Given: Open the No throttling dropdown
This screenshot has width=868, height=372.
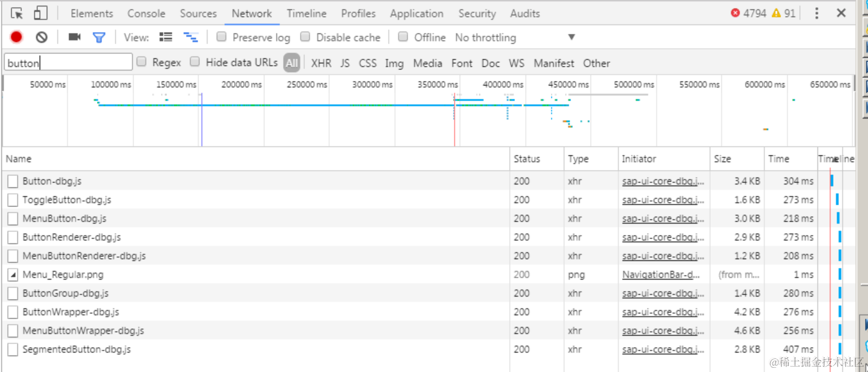Looking at the screenshot, I should 515,37.
